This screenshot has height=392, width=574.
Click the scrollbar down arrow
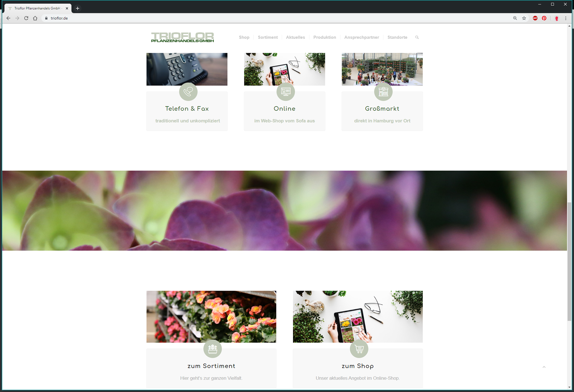569,387
